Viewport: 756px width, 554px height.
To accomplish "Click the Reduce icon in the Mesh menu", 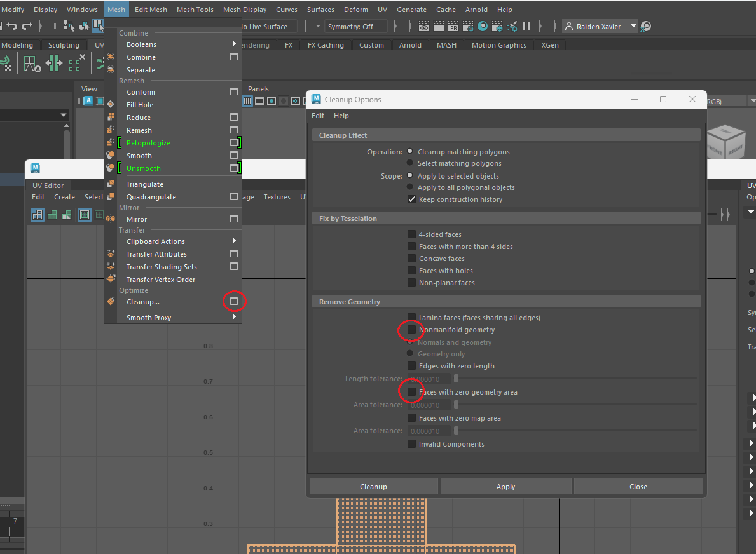I will (111, 117).
